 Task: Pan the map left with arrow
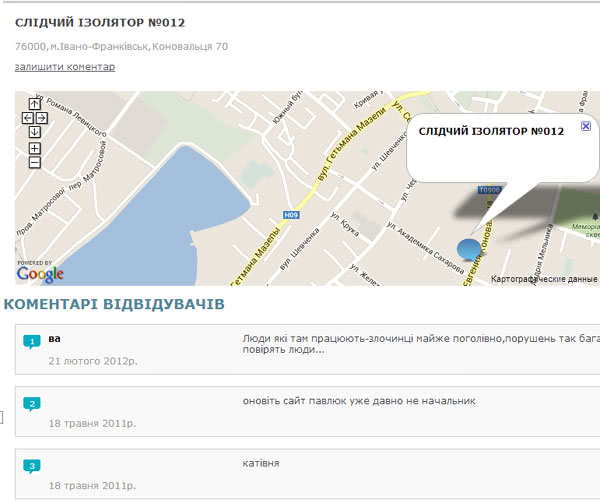pos(27,118)
